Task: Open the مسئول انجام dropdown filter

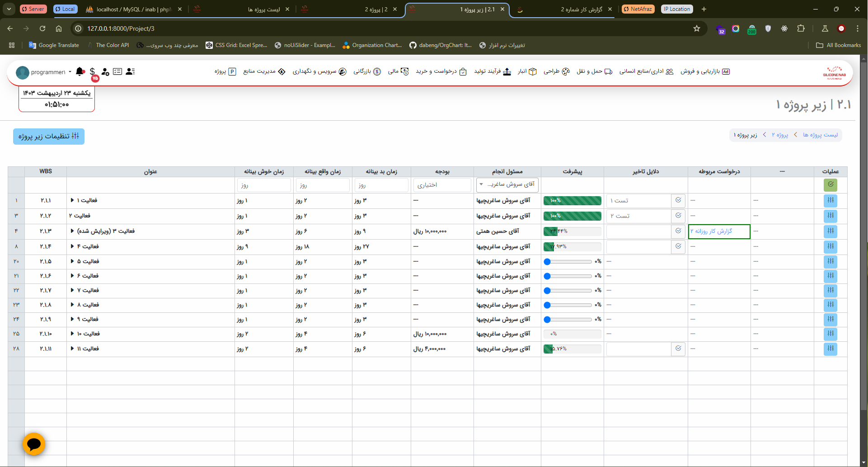Action: (507, 184)
